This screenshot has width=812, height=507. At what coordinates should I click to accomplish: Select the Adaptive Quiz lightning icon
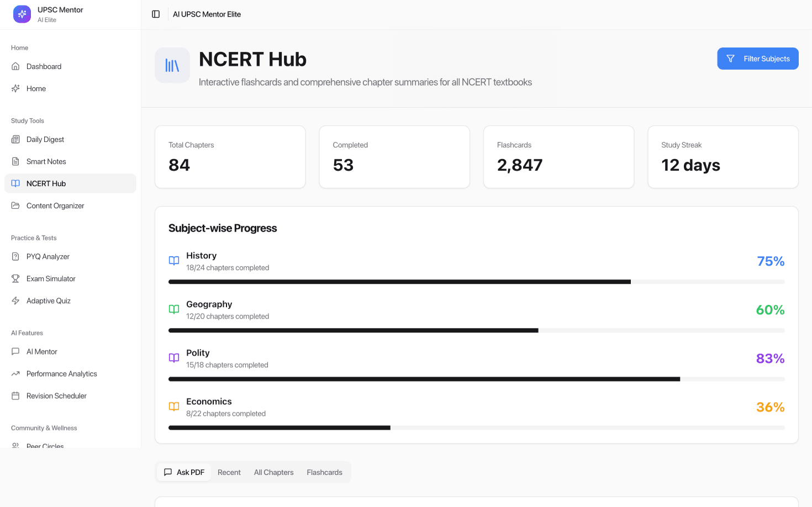tap(15, 300)
